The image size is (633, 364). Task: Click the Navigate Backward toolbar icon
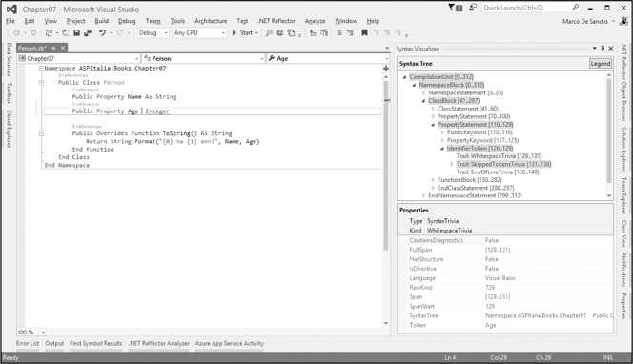point(16,33)
